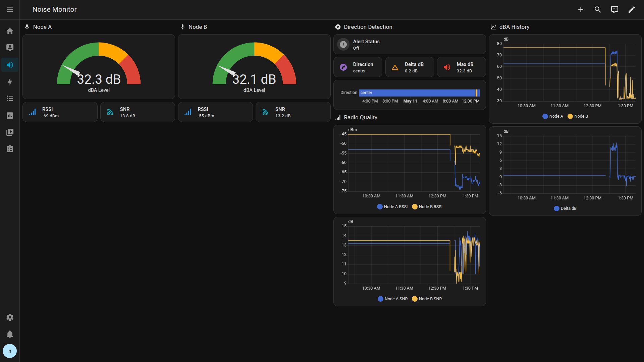Click the pencil edit dashboard icon
Viewport: 644px width, 362px height.
[632, 9]
